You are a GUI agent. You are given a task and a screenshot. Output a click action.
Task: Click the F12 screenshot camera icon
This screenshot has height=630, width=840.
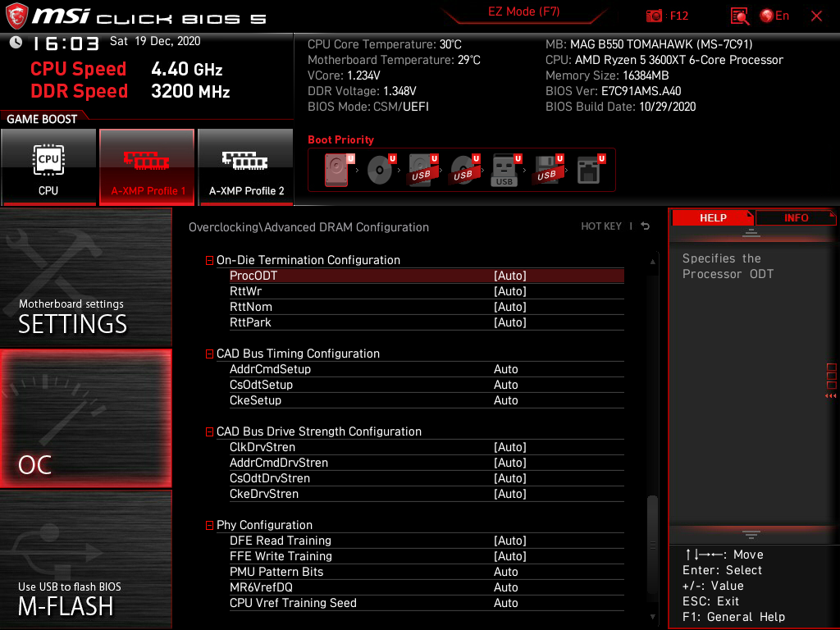[x=654, y=16]
